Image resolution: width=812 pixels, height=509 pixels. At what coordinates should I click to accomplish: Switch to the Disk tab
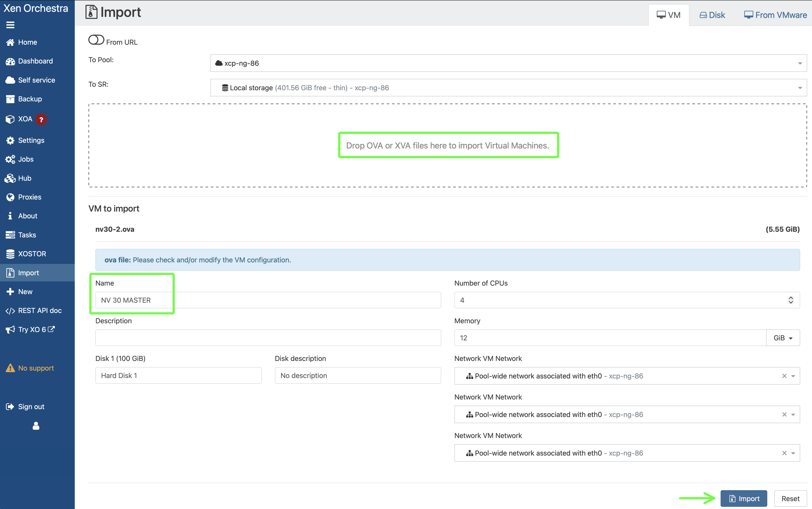click(x=712, y=15)
